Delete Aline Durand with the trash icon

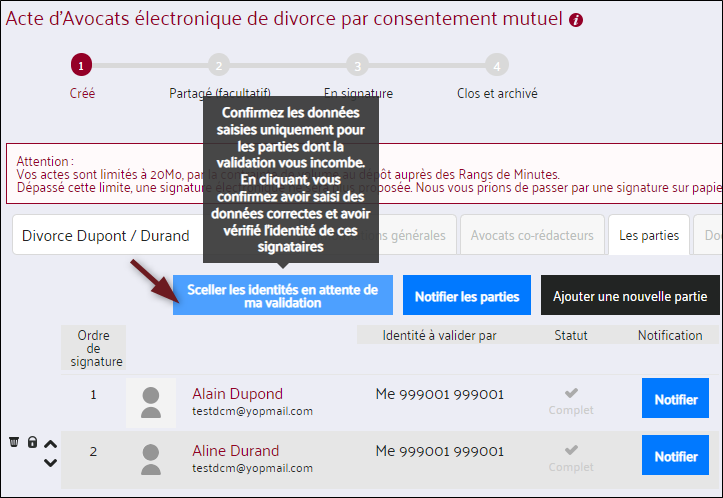(14, 442)
